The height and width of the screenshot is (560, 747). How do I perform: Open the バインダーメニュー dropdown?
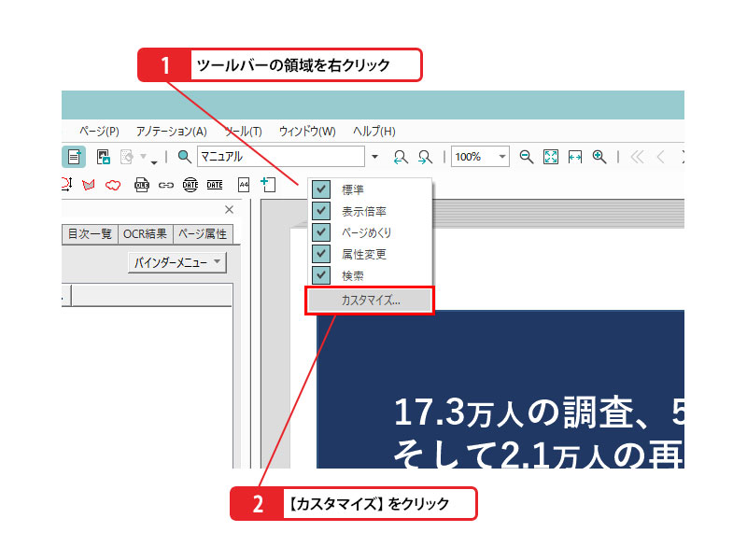coord(177,262)
